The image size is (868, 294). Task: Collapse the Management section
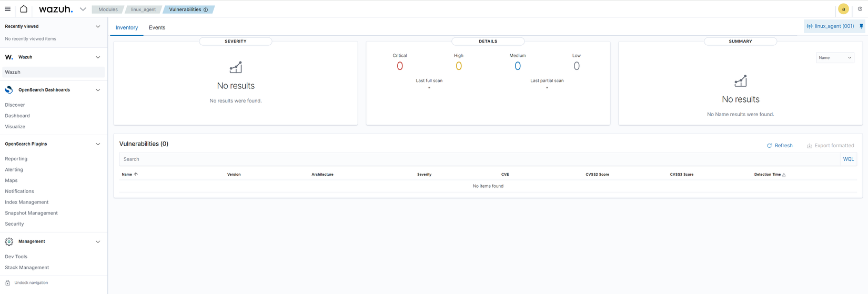tap(98, 242)
